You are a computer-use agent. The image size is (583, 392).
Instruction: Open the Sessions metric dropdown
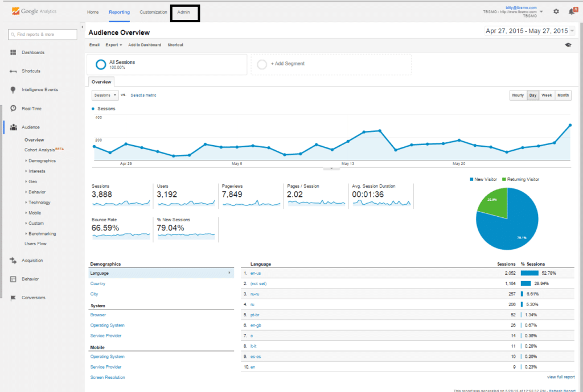(105, 95)
